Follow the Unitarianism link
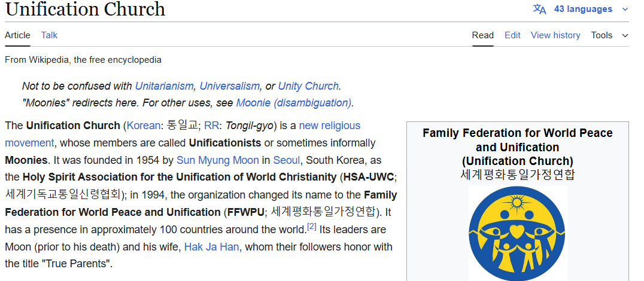 (x=164, y=86)
